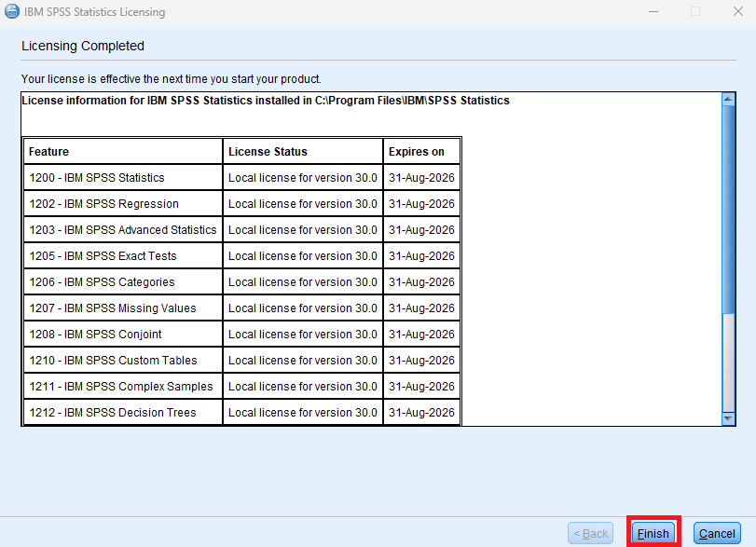Click the IBM SPSS Statistics title bar icon

coord(11,12)
